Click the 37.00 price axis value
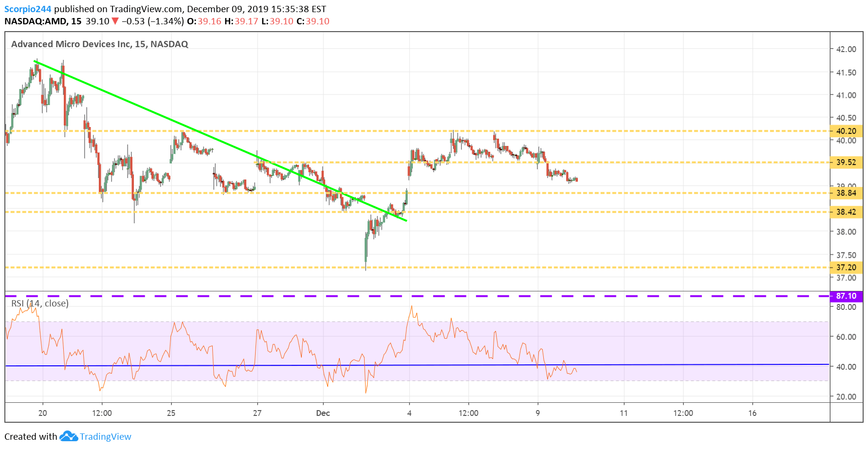 click(846, 278)
